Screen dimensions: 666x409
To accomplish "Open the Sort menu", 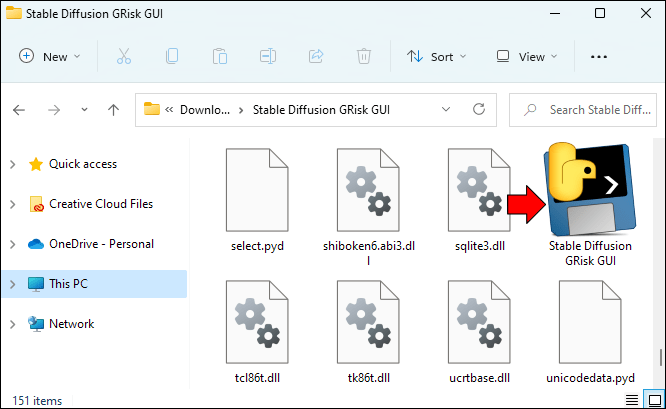I will [x=436, y=56].
